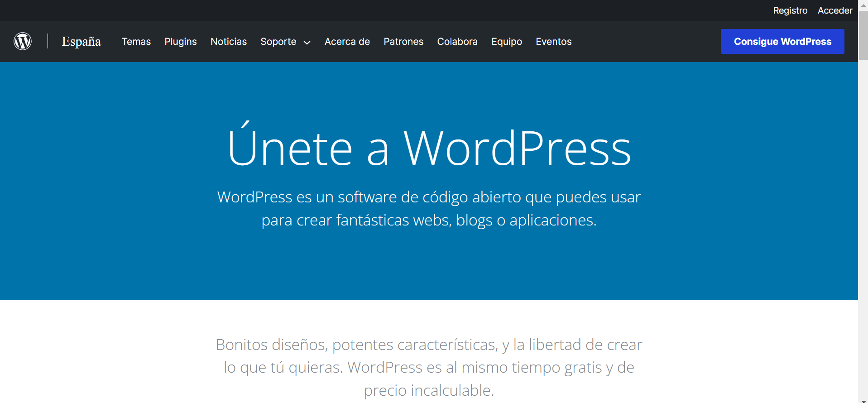Open the Noticias section
This screenshot has width=868, height=403.
click(x=229, y=41)
